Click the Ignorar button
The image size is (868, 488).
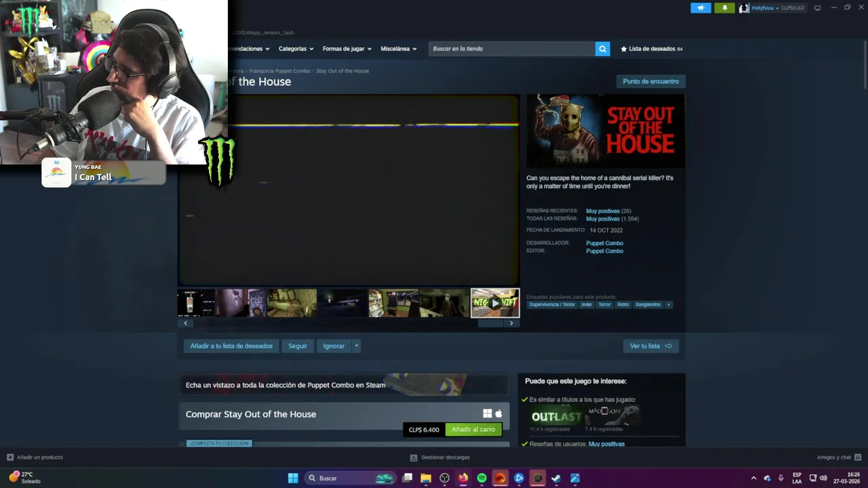[x=334, y=346]
